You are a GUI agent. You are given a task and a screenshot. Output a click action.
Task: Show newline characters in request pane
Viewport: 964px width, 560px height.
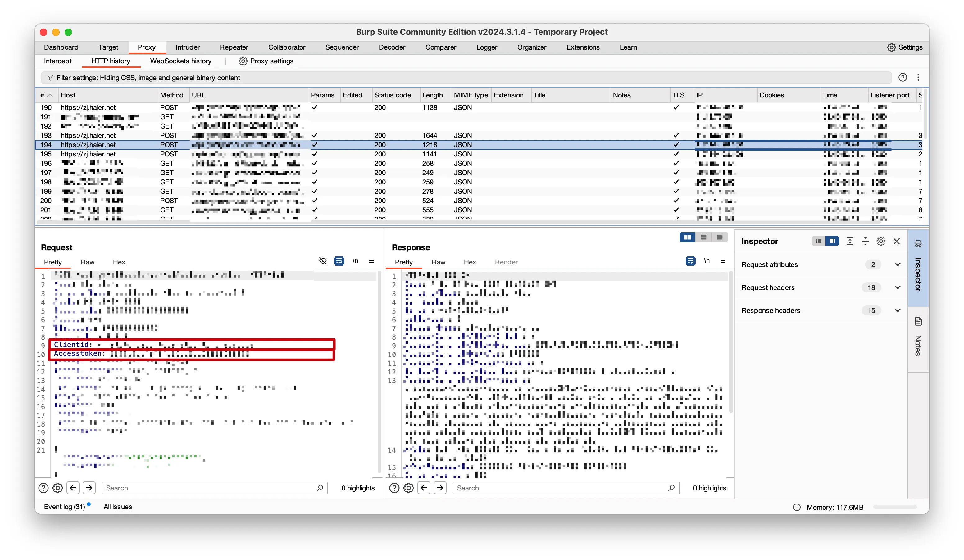[355, 261]
